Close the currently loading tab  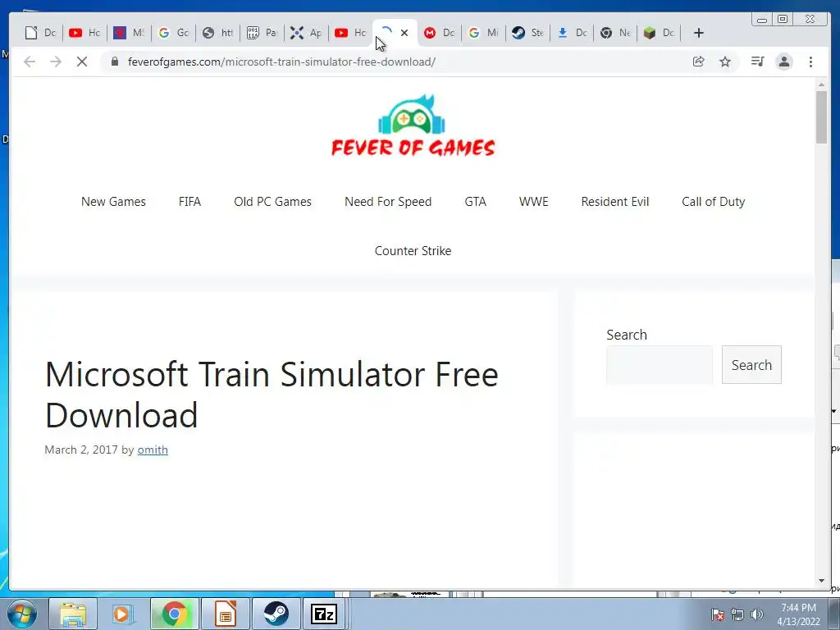pos(404,33)
